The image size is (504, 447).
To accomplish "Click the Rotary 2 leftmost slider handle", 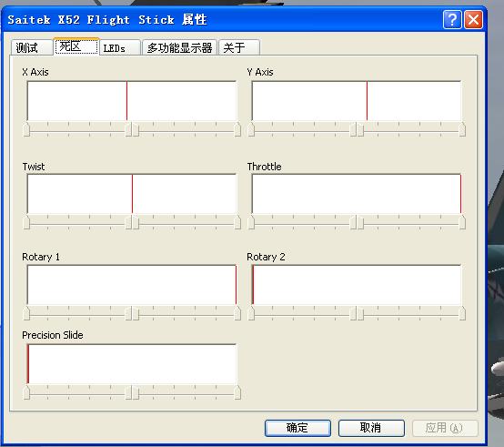I will 251,313.
